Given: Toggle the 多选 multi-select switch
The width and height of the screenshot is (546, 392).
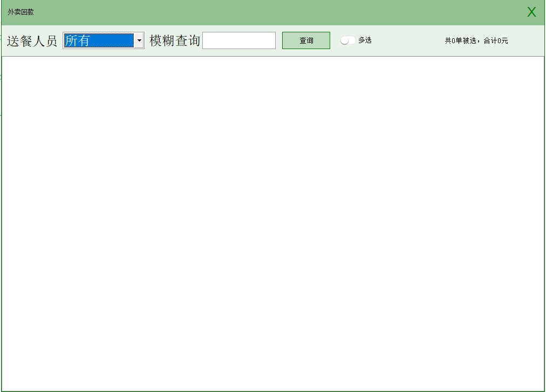Looking at the screenshot, I should [x=347, y=40].
